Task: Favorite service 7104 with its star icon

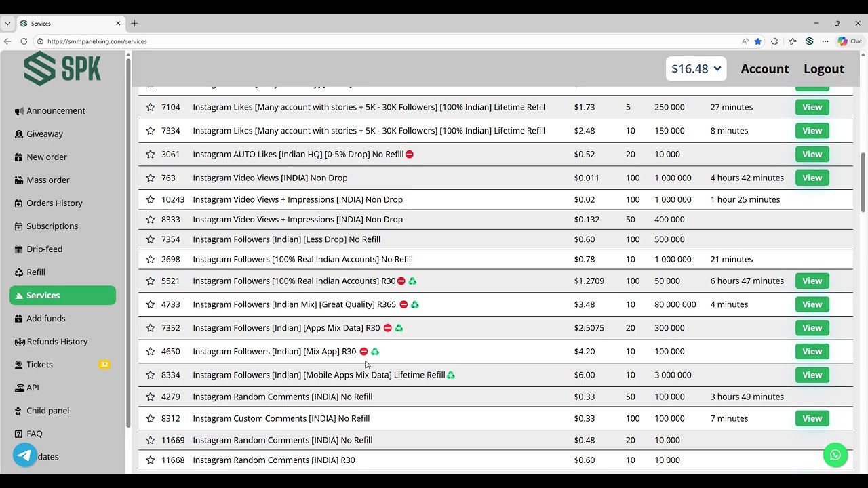Action: click(x=151, y=107)
